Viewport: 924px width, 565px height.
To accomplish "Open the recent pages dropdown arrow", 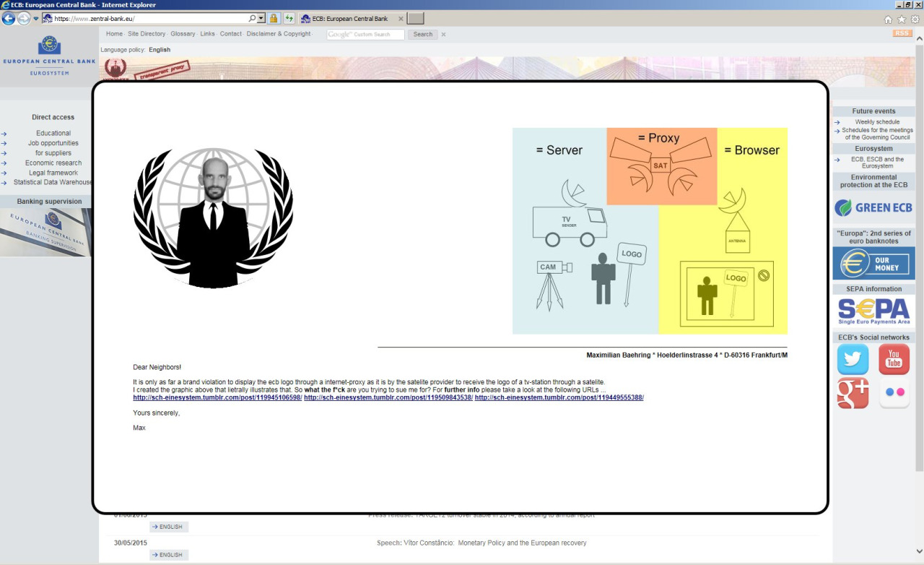I will 36,19.
